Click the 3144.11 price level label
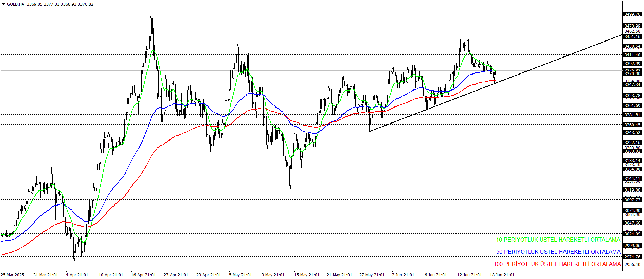The image size is (644, 279). point(632,178)
